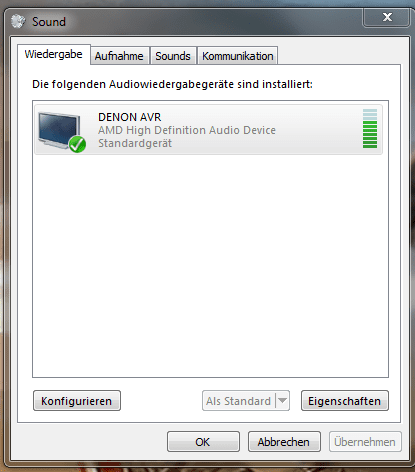Open the Kommunikation tab
The width and height of the screenshot is (415, 472).
tap(238, 56)
